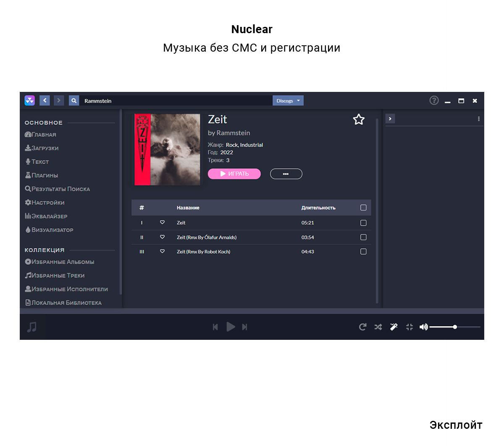504x446 pixels.
Task: Open Избранные Треки collection
Action: point(55,276)
